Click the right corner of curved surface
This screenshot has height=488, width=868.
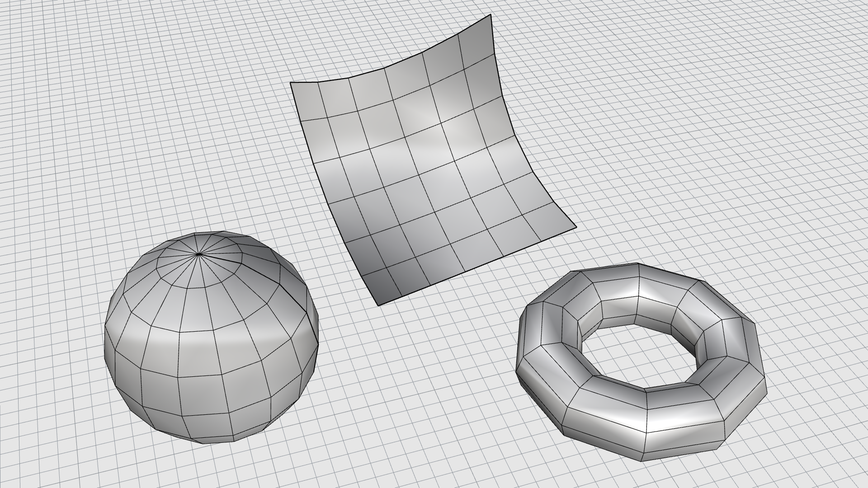click(x=576, y=226)
